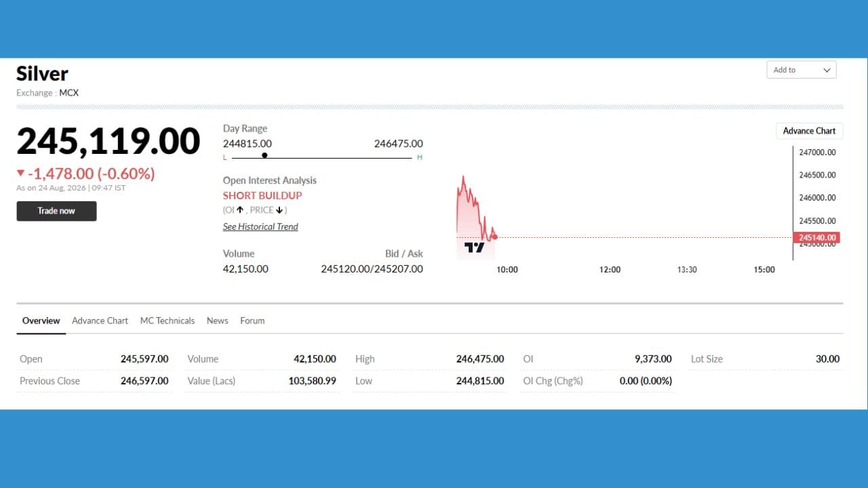The image size is (868, 488).
Task: Click the red 245140.00 price label on chart
Action: click(x=816, y=238)
